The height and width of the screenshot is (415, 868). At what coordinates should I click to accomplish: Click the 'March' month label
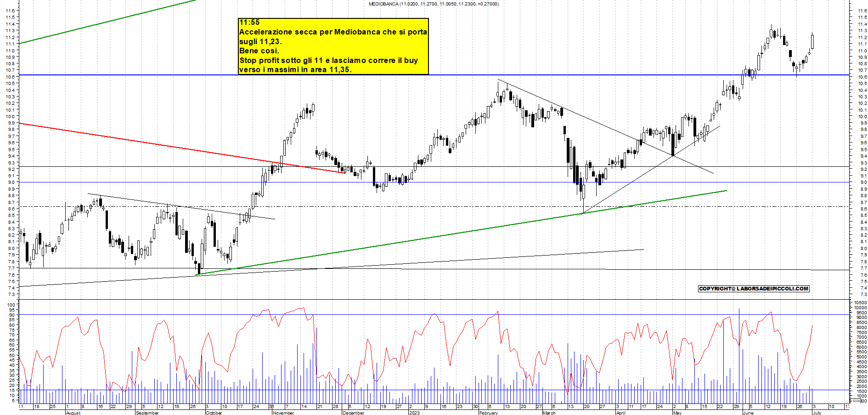[549, 413]
